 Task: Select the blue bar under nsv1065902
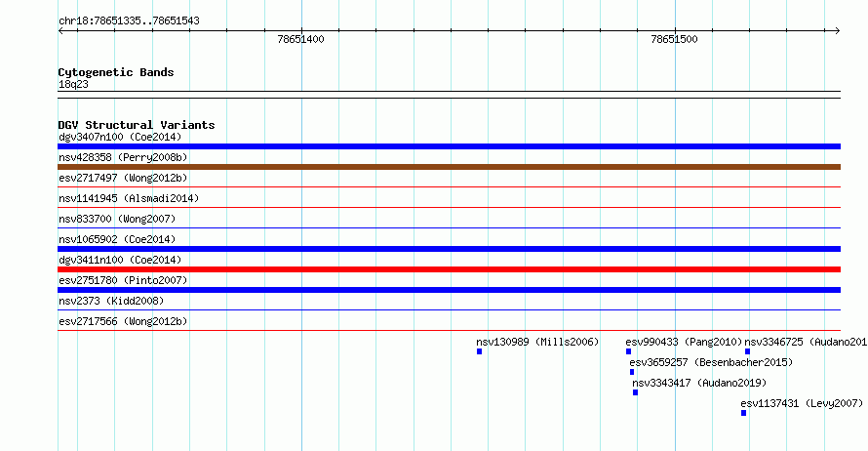pyautogui.click(x=449, y=249)
